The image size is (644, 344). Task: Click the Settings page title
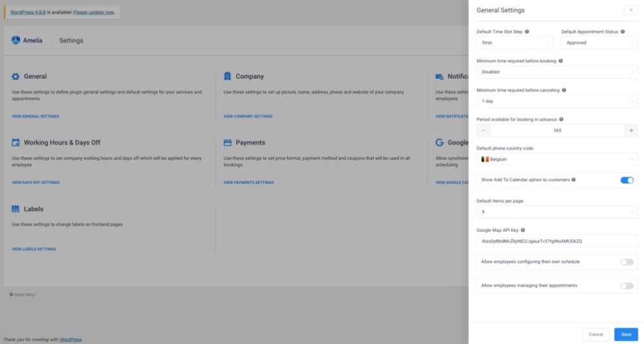click(71, 41)
